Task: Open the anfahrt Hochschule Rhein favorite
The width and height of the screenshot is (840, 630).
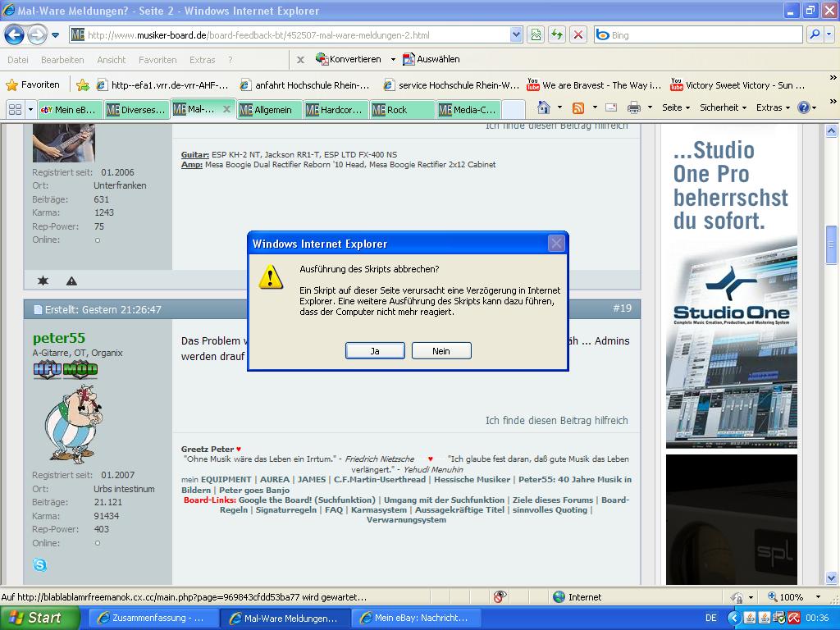Action: click(304, 85)
